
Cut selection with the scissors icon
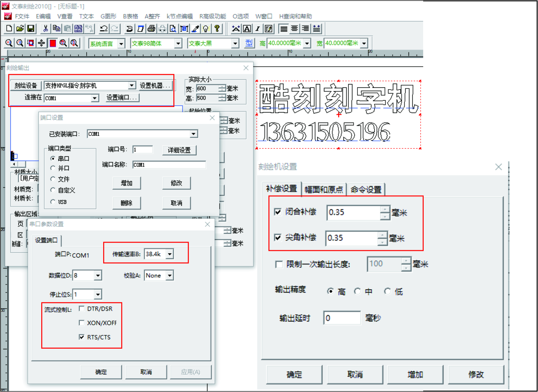(46, 29)
